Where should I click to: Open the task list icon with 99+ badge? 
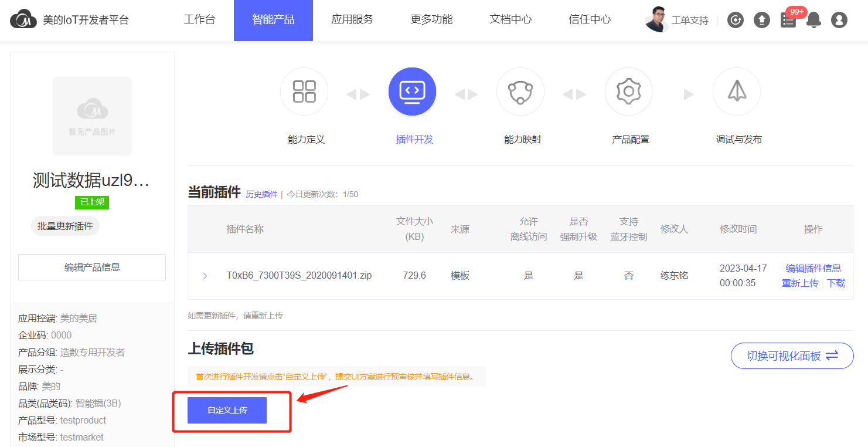point(788,21)
